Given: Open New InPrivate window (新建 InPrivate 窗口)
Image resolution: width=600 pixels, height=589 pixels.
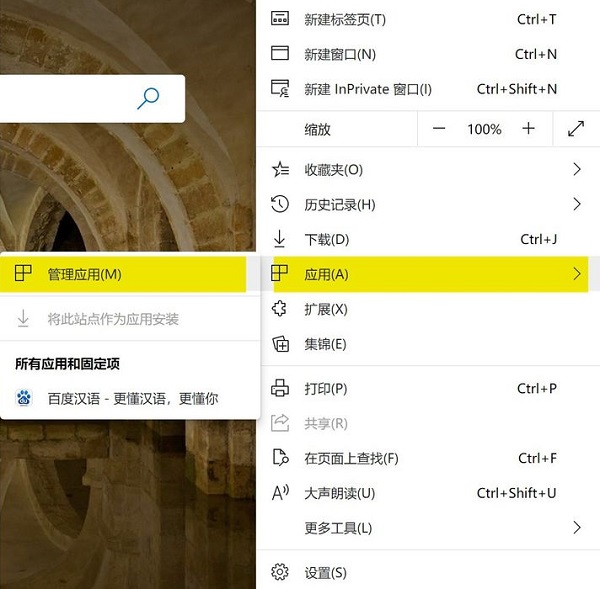Looking at the screenshot, I should coord(367,89).
